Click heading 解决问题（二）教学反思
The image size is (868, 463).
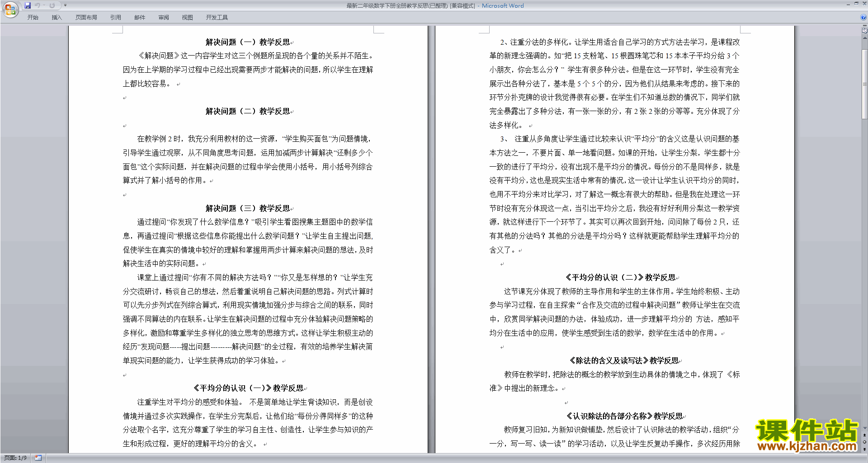[248, 111]
